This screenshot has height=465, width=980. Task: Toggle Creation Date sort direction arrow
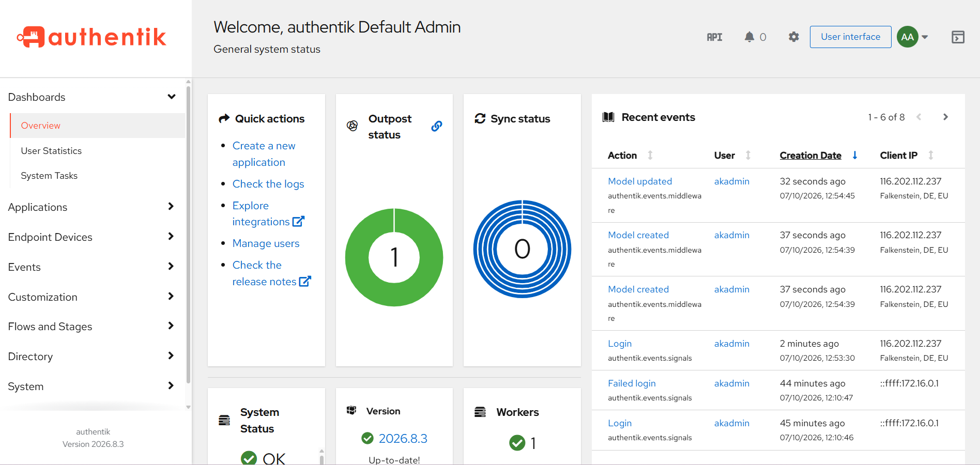855,155
